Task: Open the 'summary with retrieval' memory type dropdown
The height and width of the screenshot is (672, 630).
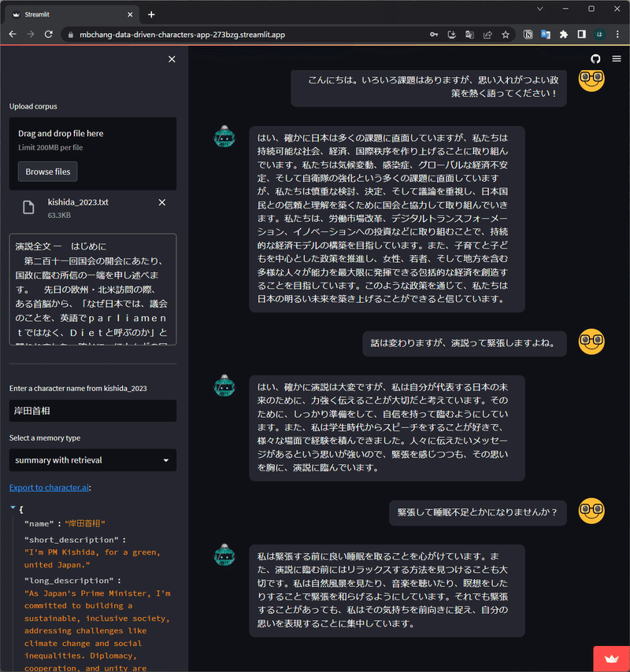Action: (x=92, y=460)
